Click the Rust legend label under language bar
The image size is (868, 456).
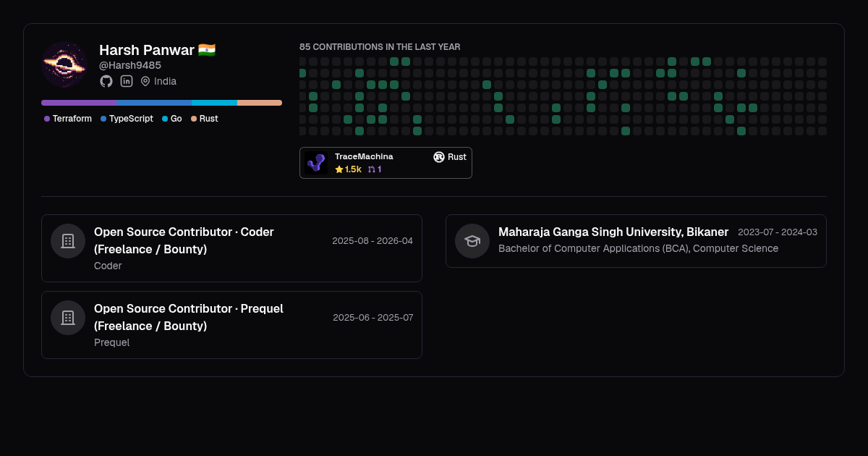(208, 119)
